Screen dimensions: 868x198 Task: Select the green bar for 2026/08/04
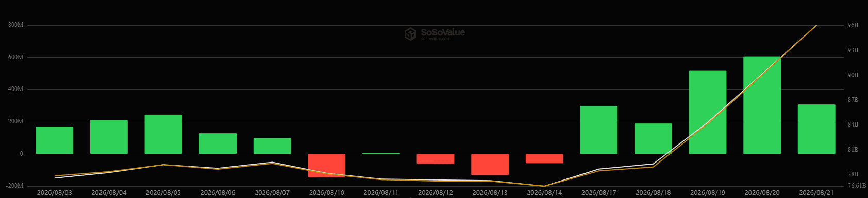coord(109,137)
